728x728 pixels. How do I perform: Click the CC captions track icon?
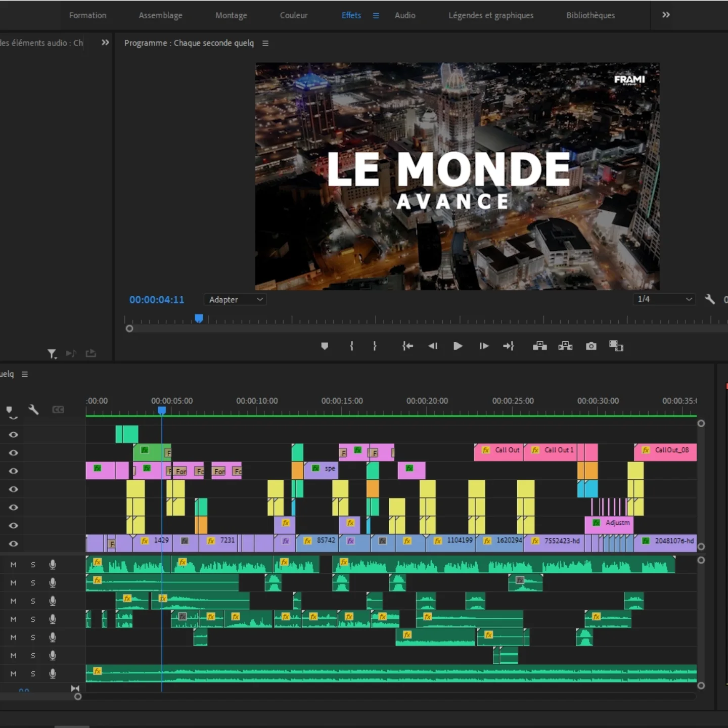pyautogui.click(x=58, y=409)
